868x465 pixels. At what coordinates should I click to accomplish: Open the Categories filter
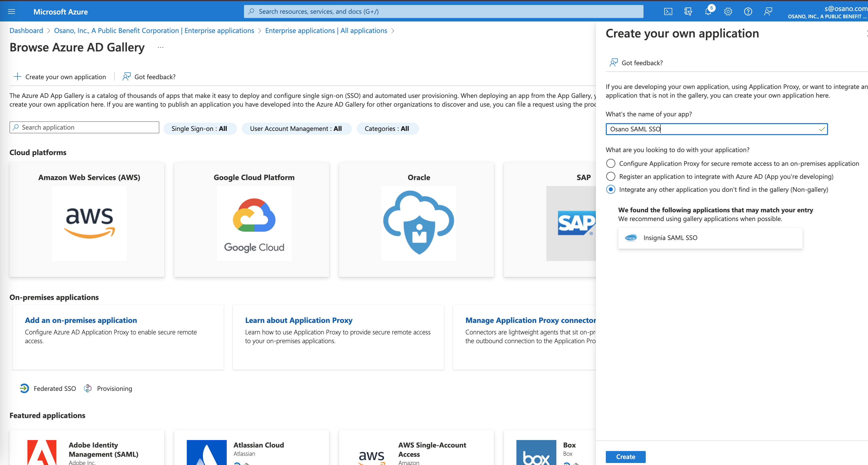pyautogui.click(x=387, y=129)
